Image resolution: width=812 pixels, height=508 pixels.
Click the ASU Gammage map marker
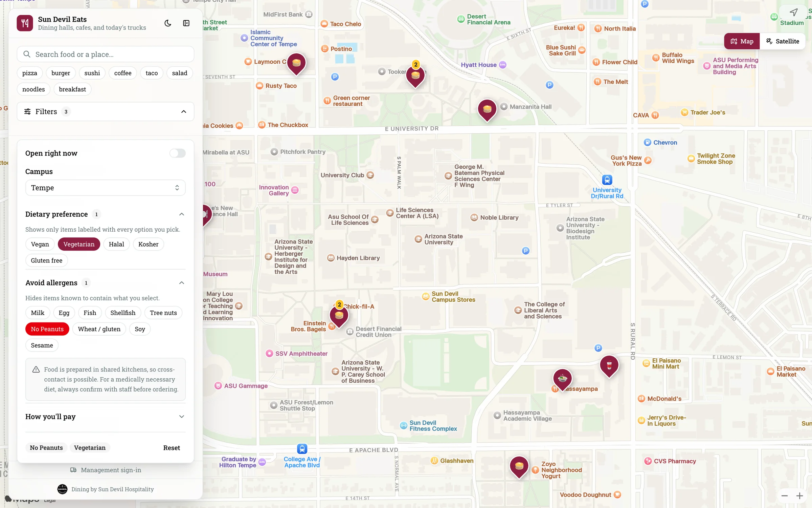coord(218,386)
